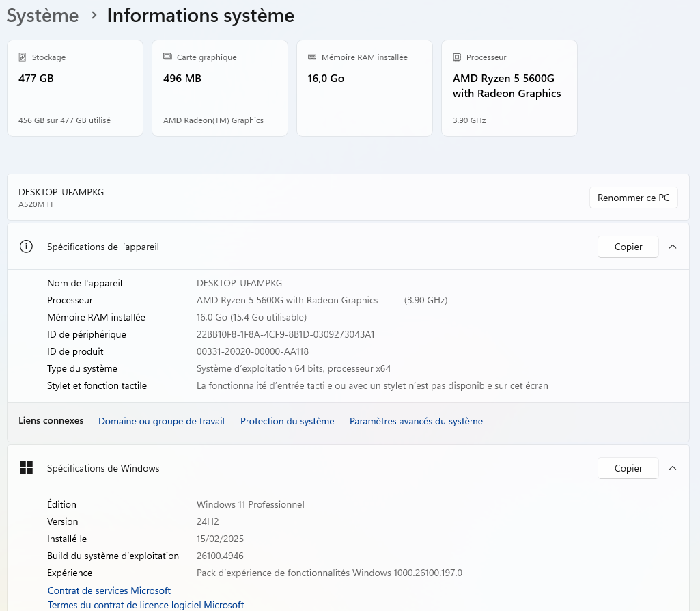Click the Stylet et fonction tactile value
The width and height of the screenshot is (700, 611).
372,385
